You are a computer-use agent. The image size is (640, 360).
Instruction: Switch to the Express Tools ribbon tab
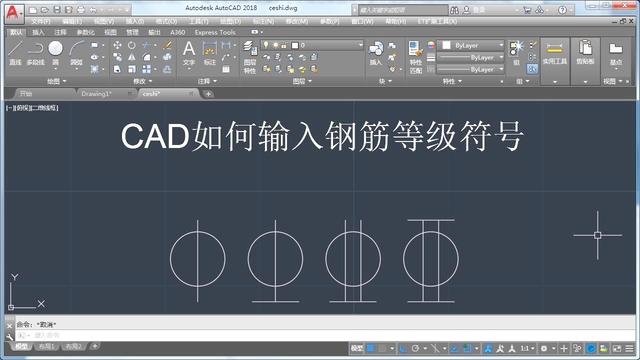pyautogui.click(x=215, y=32)
